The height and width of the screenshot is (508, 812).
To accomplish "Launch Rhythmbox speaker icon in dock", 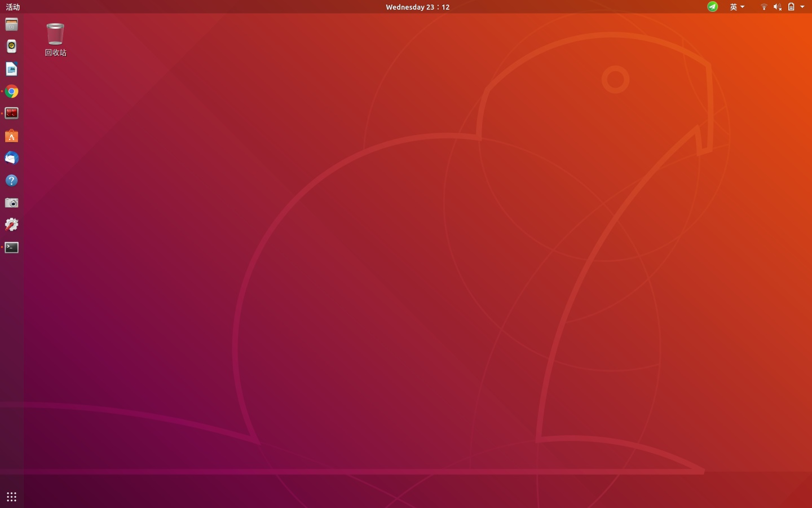I will [x=11, y=46].
